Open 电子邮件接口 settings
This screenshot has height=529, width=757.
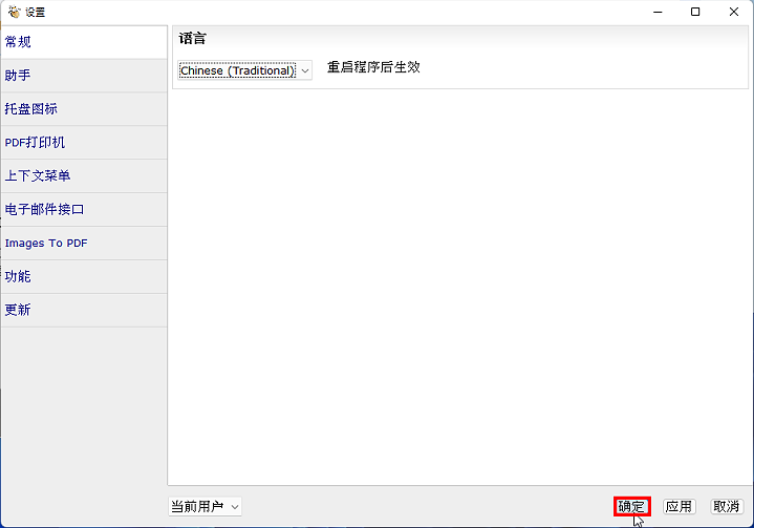84,209
